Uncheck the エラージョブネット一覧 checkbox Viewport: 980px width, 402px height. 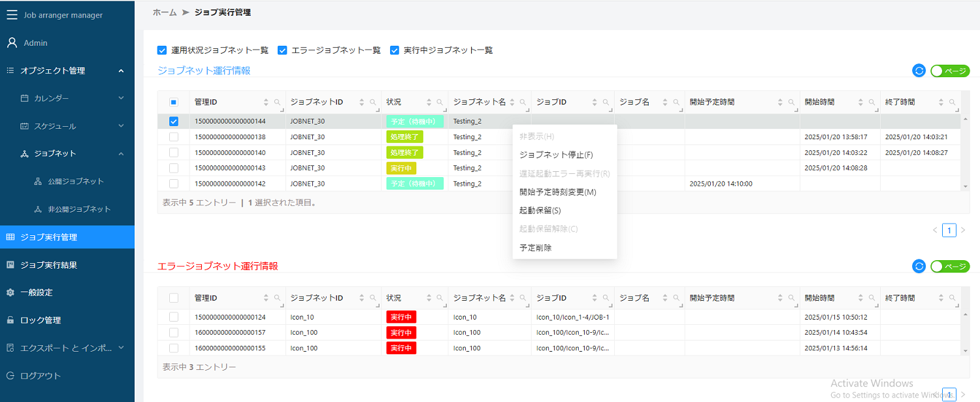pyautogui.click(x=282, y=50)
